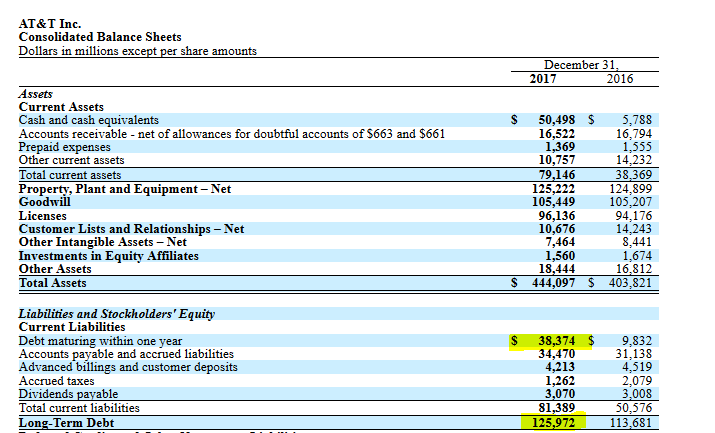Select the 2016 column heading
Image resolution: width=715 pixels, height=433 pixels.
click(x=620, y=79)
